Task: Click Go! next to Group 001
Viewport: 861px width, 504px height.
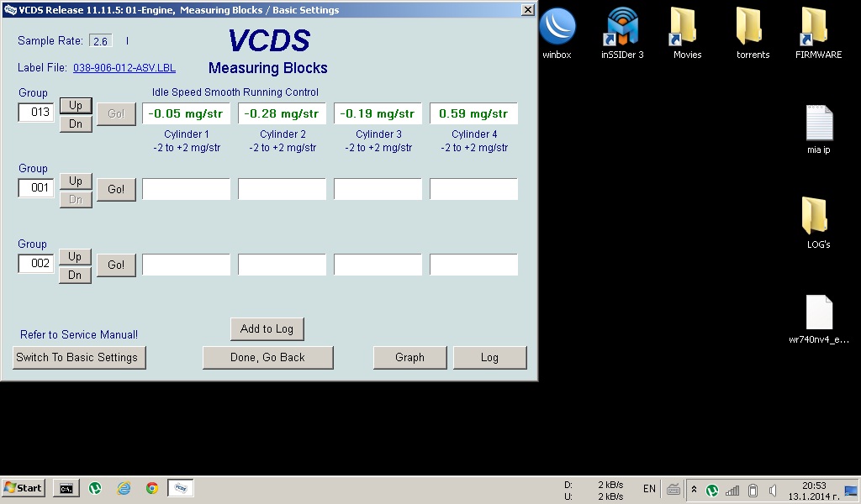Action: click(116, 189)
